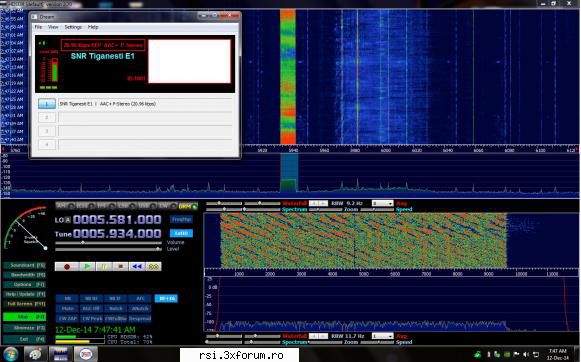Click the upper RF Zoom slider
The width and height of the screenshot is (581, 362).
tap(325, 210)
